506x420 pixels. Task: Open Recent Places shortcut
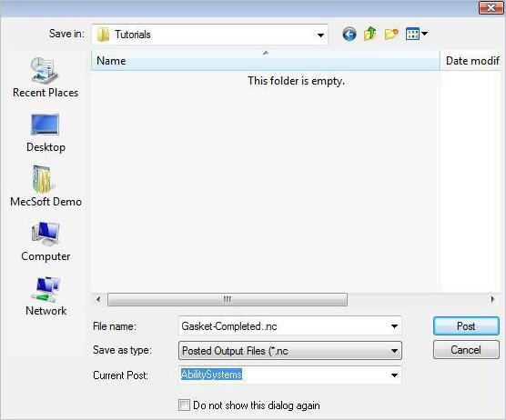[x=46, y=77]
